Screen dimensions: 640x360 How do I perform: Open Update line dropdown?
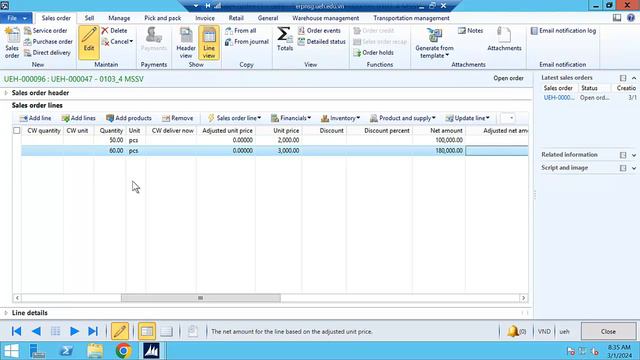coord(468,118)
